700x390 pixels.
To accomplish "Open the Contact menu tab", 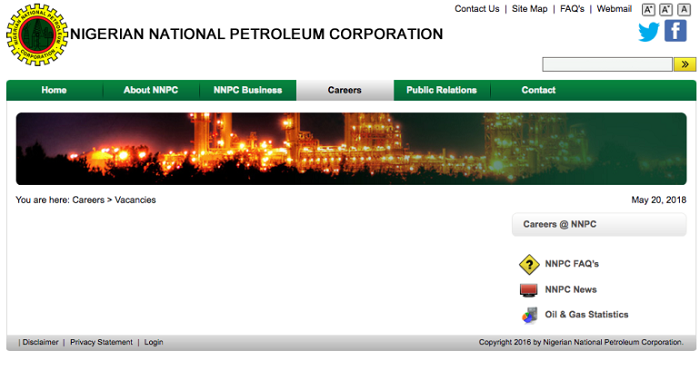I will (538, 90).
